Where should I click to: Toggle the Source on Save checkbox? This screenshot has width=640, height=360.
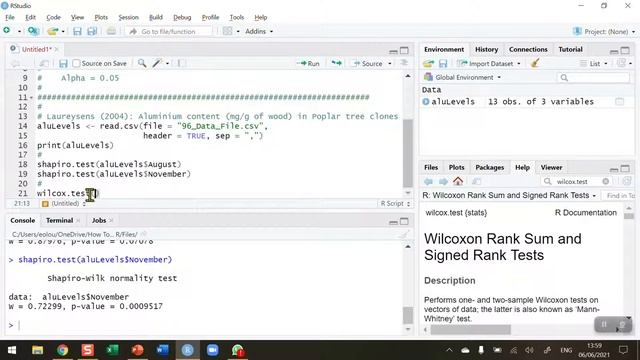pyautogui.click(x=76, y=63)
